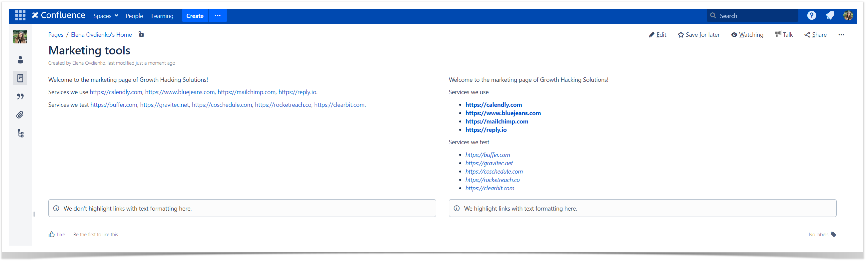This screenshot has width=868, height=262.
Task: Click the space avatar in sidebar
Action: 20,37
